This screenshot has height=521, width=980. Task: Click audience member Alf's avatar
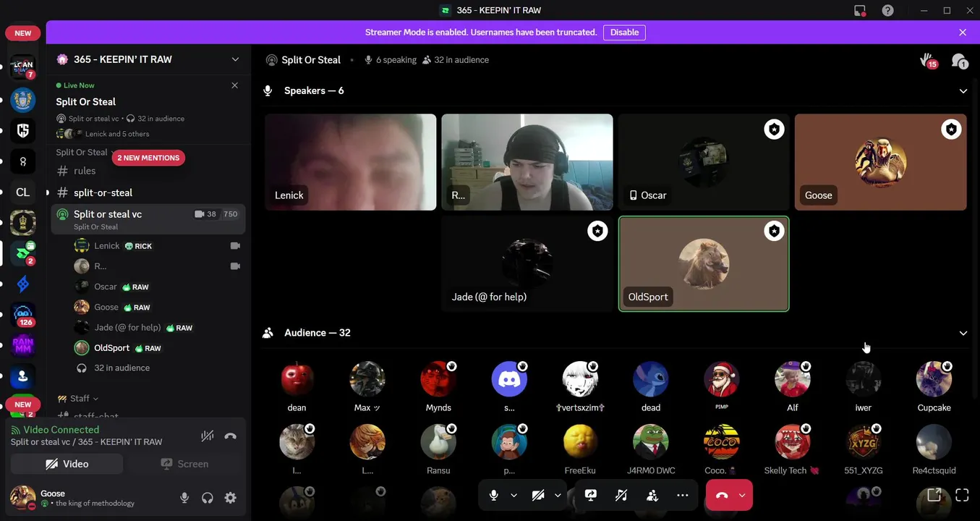(792, 379)
